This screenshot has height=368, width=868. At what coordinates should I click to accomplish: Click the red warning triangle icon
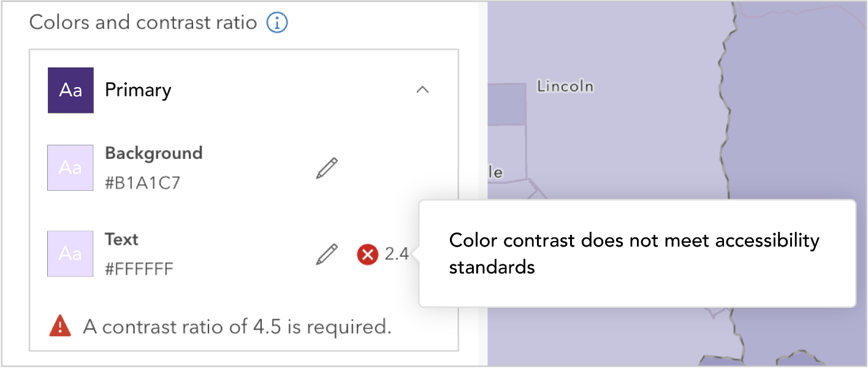click(59, 326)
